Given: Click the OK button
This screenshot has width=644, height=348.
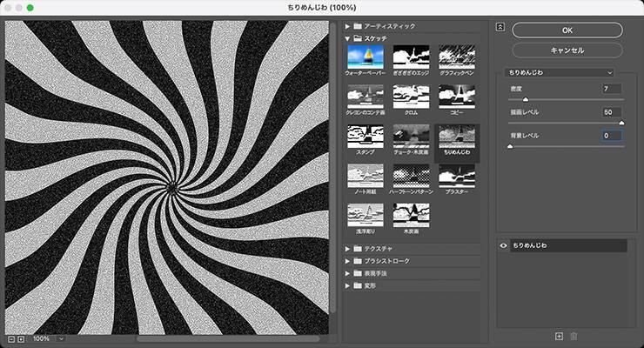Looking at the screenshot, I should click(x=567, y=30).
